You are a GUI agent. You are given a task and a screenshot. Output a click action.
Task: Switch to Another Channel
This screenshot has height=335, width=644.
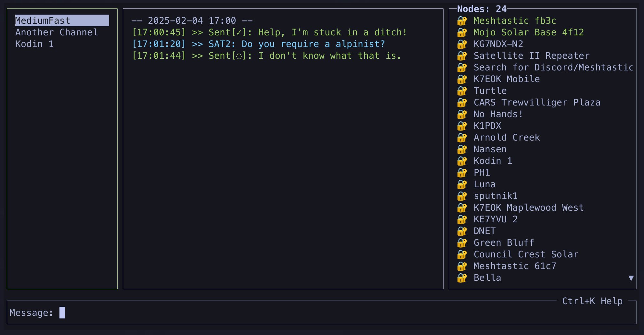[x=57, y=32]
